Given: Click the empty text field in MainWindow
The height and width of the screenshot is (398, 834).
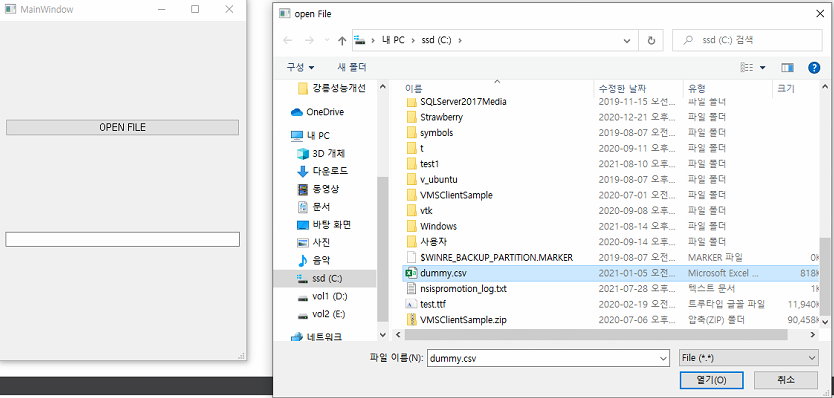Looking at the screenshot, I should [x=122, y=239].
